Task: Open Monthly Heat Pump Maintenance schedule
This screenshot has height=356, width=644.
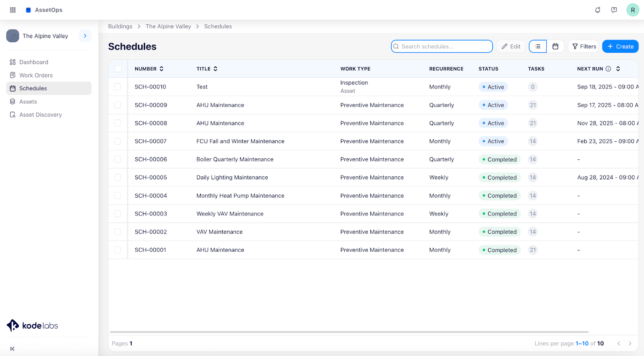Action: (x=240, y=196)
